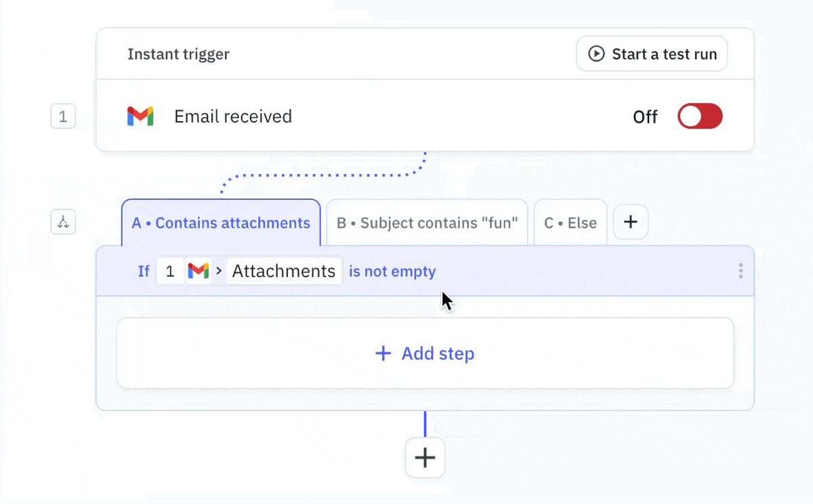Toggle the Email received workflow on

point(699,116)
